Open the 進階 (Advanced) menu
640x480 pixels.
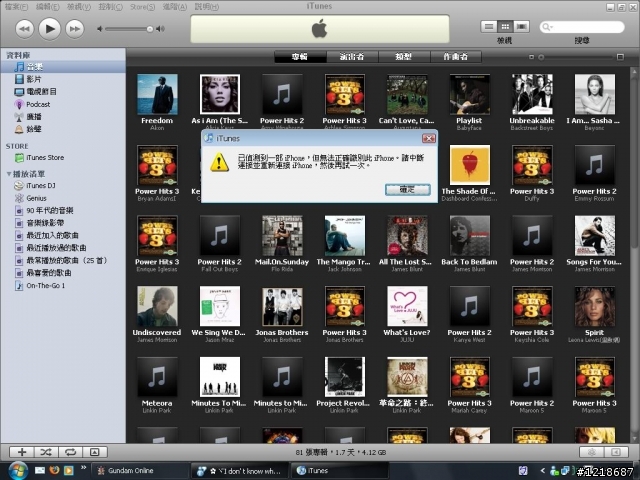pos(175,7)
